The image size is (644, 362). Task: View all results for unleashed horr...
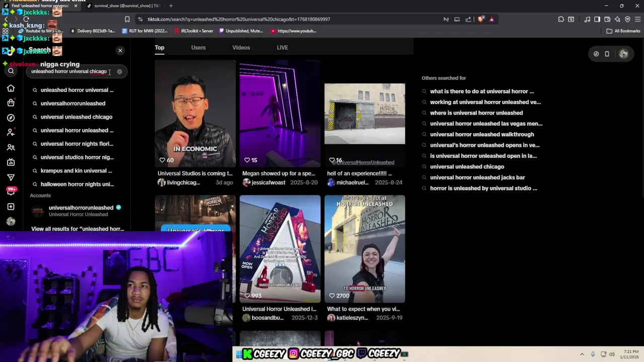pyautogui.click(x=77, y=229)
